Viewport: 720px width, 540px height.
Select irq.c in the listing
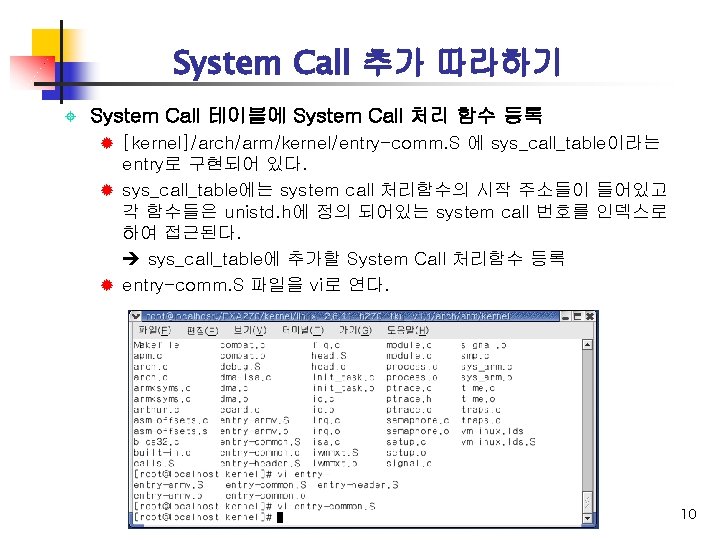(x=326, y=420)
